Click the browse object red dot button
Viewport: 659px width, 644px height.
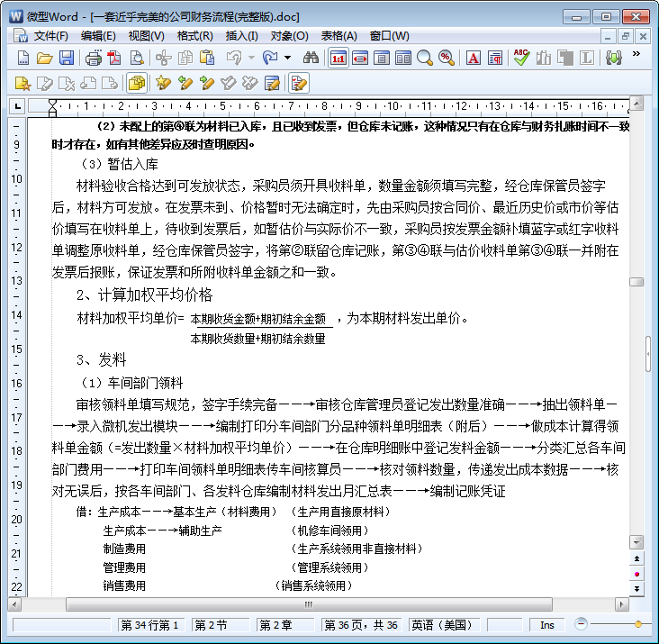click(x=636, y=574)
